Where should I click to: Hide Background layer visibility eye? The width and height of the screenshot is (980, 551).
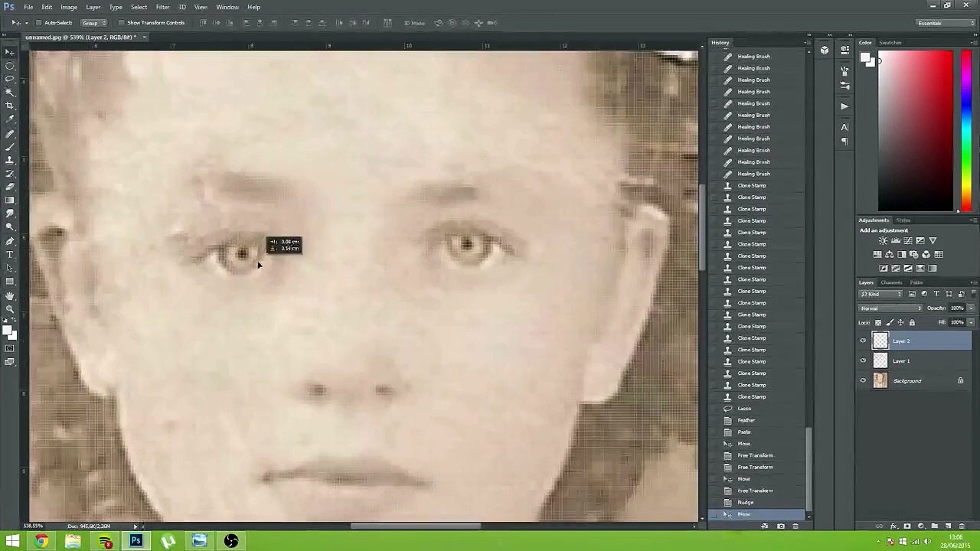click(x=863, y=381)
